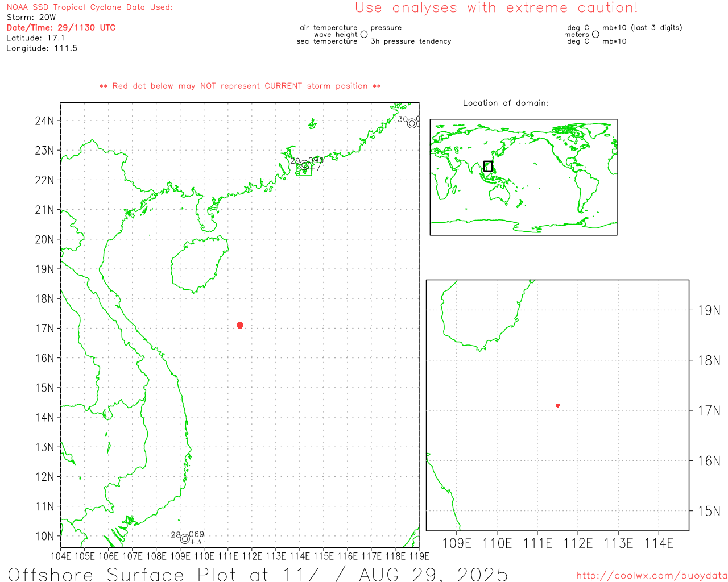Click the '119E' longitude label on main map

click(x=419, y=556)
